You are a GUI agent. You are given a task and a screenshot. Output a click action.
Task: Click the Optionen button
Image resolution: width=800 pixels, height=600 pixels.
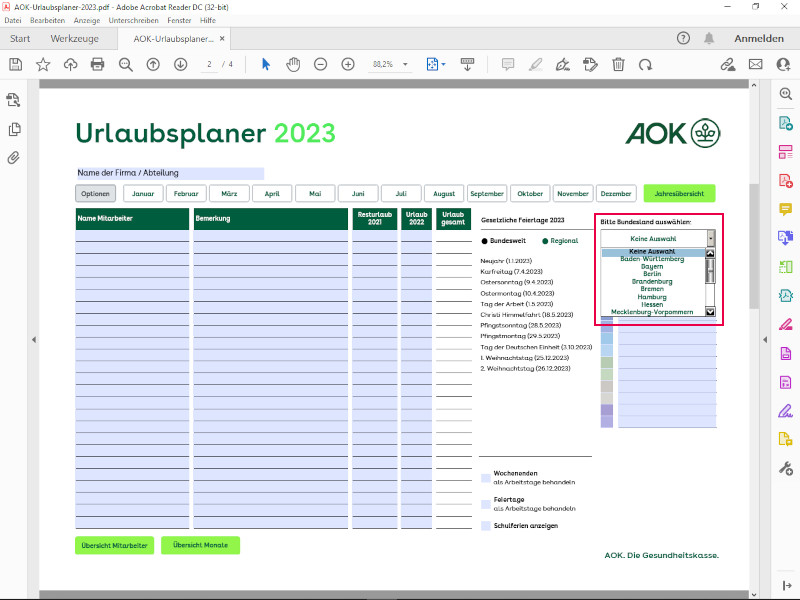coord(95,194)
